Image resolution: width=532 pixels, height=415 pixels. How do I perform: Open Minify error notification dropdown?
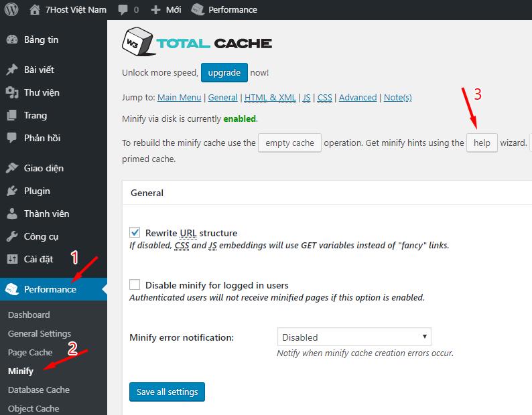[x=354, y=337]
